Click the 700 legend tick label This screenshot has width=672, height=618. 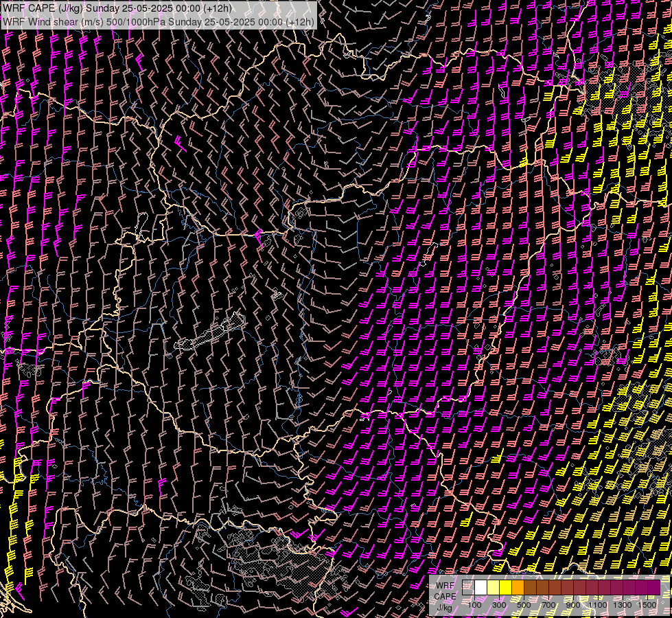coord(548,605)
